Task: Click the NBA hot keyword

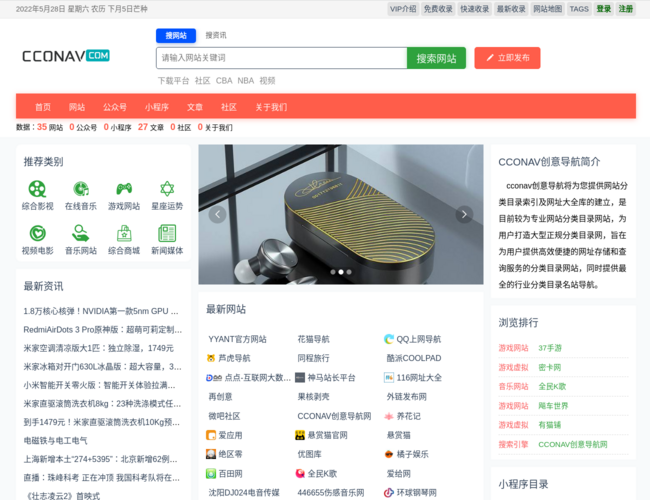Action: point(245,81)
